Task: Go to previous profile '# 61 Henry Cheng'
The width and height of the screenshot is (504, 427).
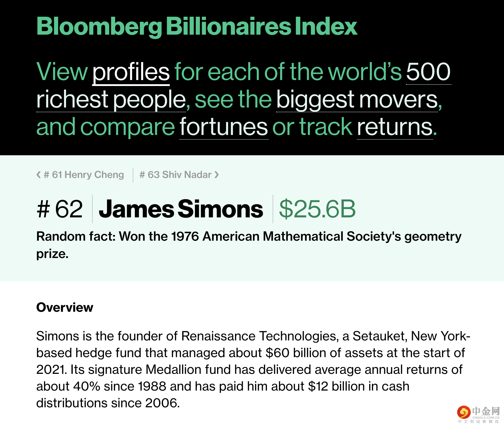Action: pos(84,175)
